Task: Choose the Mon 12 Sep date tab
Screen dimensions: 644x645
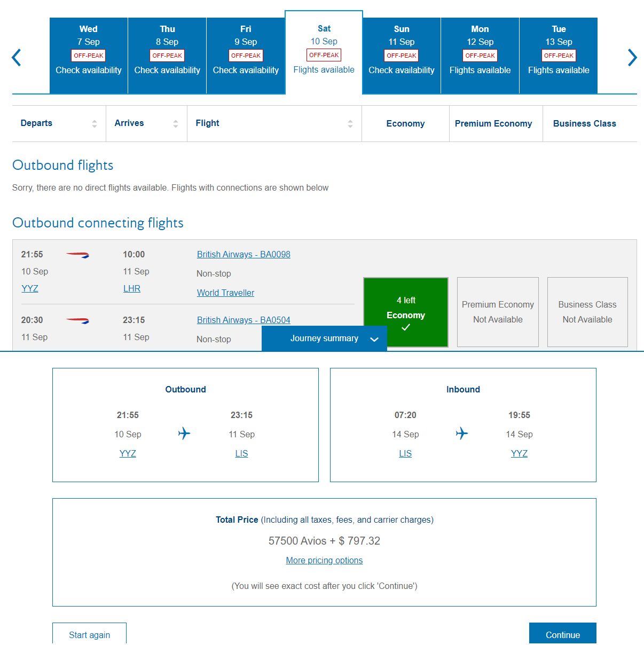Action: coord(480,56)
